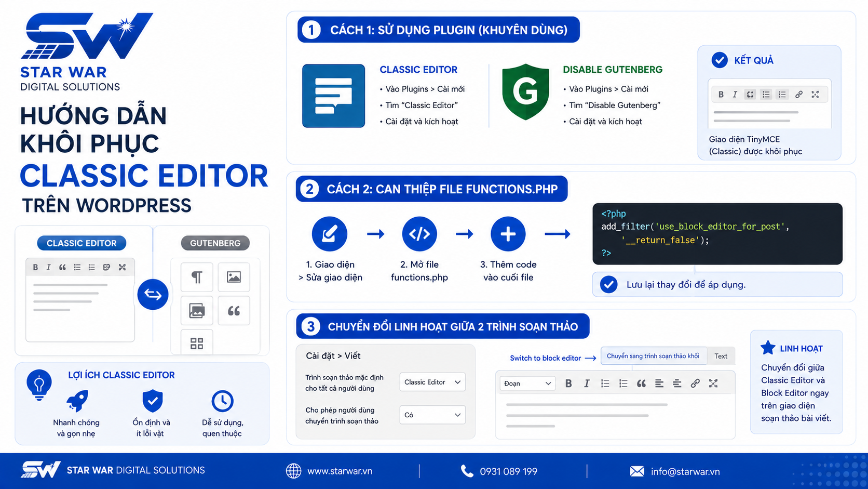Click link icon in the Kết Quả toolbar
Viewport: 868px width, 489px height.
tap(799, 95)
